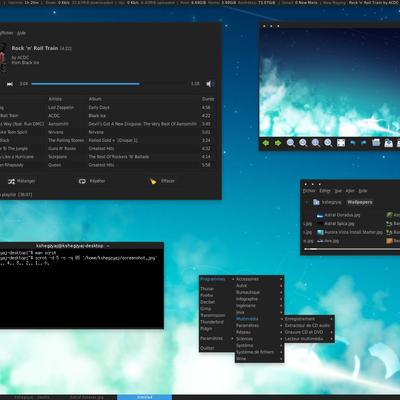Expand Système de fichiers submenu
The width and height of the screenshot is (400, 400).
pos(259,352)
